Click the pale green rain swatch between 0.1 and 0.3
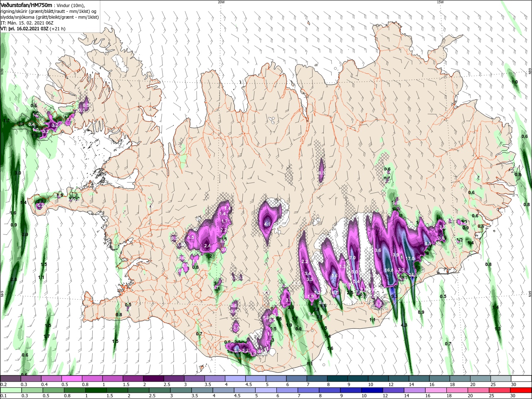 point(10,390)
